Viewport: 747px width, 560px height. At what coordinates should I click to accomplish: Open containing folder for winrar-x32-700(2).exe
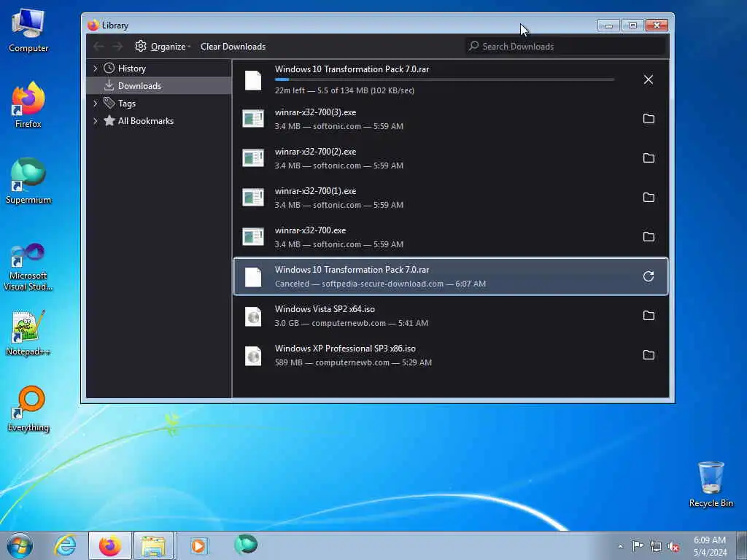(x=649, y=158)
